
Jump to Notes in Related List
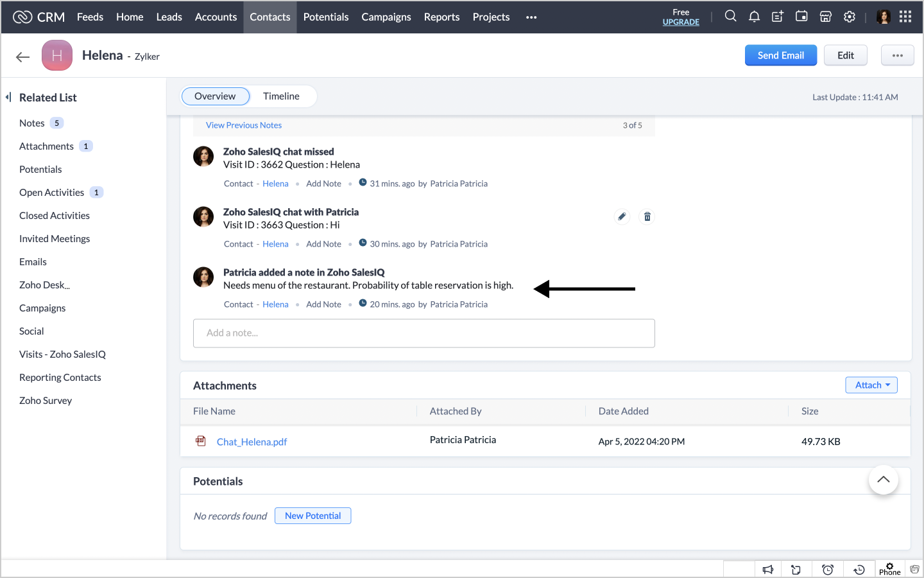point(32,123)
